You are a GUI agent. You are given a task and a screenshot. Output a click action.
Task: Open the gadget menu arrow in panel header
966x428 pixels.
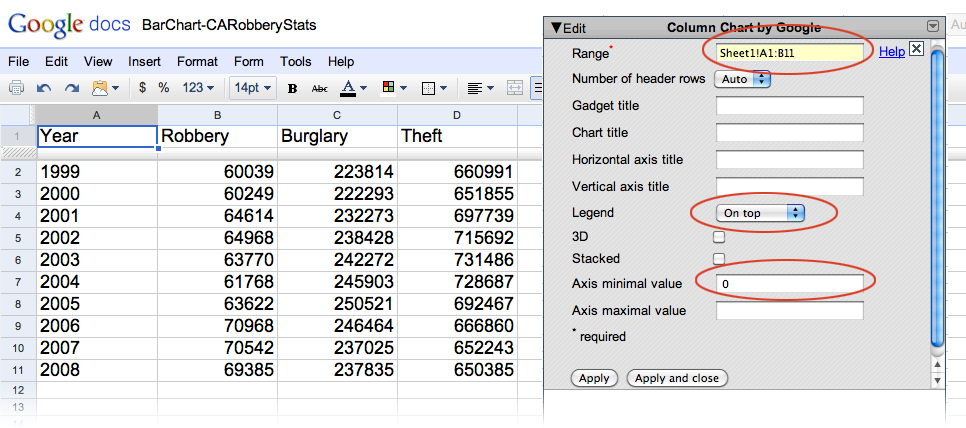coord(933,26)
